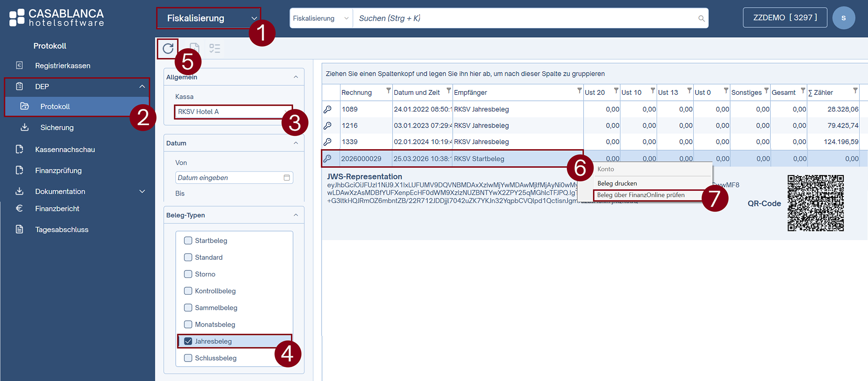Click the refresh icon in the toolbar
This screenshot has height=381, width=868.
tap(168, 49)
